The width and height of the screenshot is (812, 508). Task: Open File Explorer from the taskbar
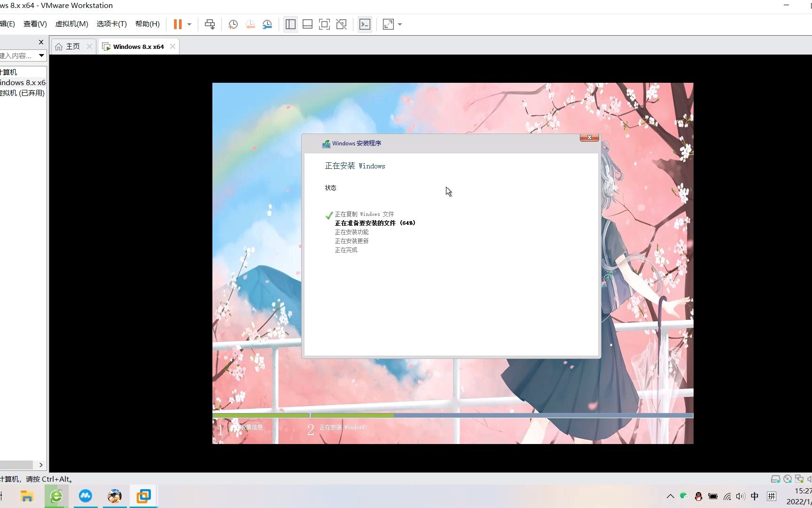click(x=27, y=496)
